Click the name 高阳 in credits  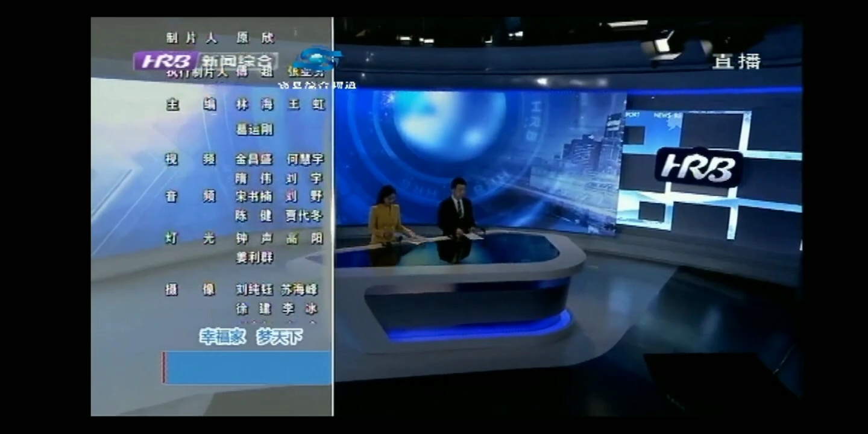(x=305, y=239)
